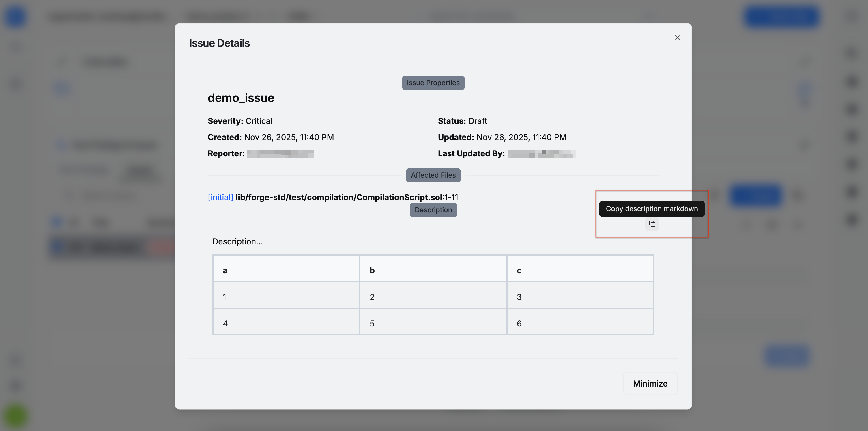Click the table cell containing 6
The image size is (868, 431).
[x=580, y=324]
